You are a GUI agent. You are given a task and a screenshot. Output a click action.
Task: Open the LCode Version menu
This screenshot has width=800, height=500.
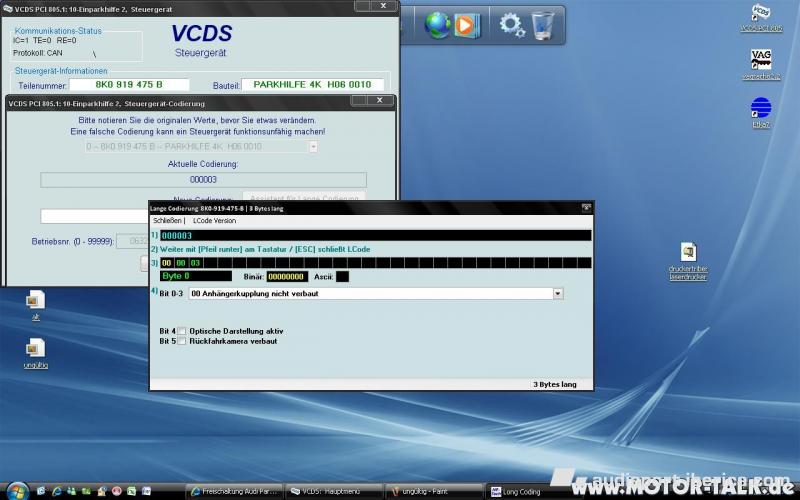tap(214, 220)
